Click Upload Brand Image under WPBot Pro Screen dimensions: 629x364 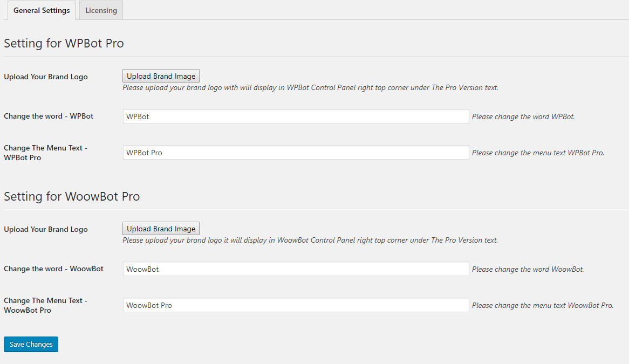point(161,76)
